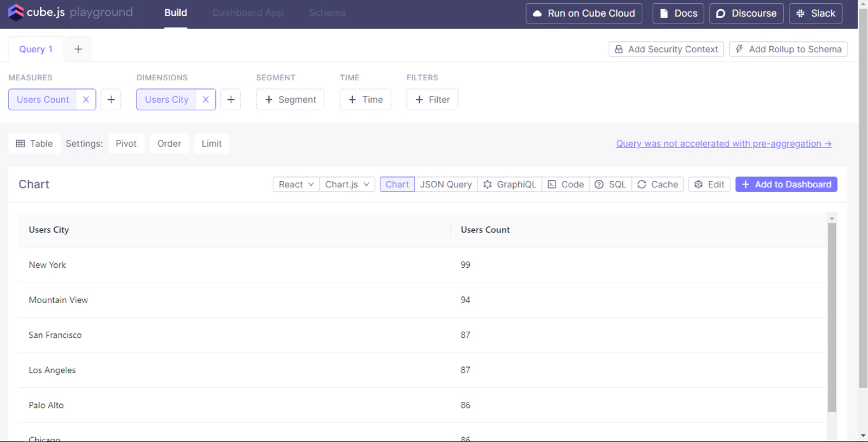Add a Filter
868x442 pixels.
click(x=432, y=99)
